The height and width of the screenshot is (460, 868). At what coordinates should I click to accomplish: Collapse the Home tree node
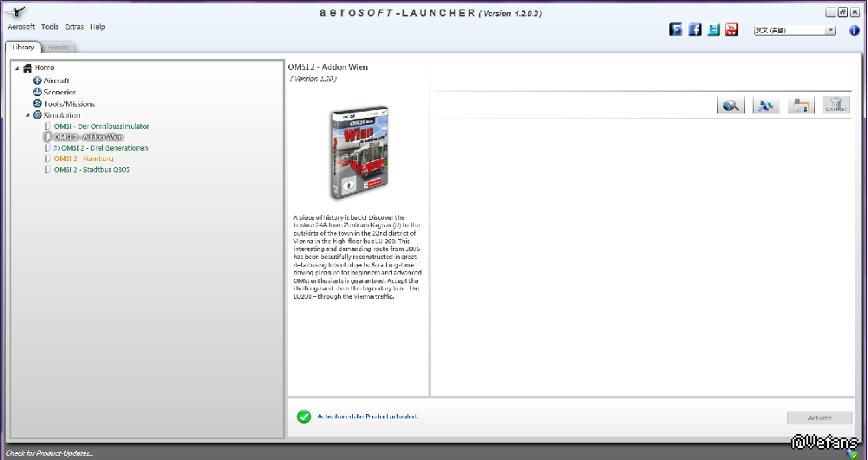[x=17, y=68]
